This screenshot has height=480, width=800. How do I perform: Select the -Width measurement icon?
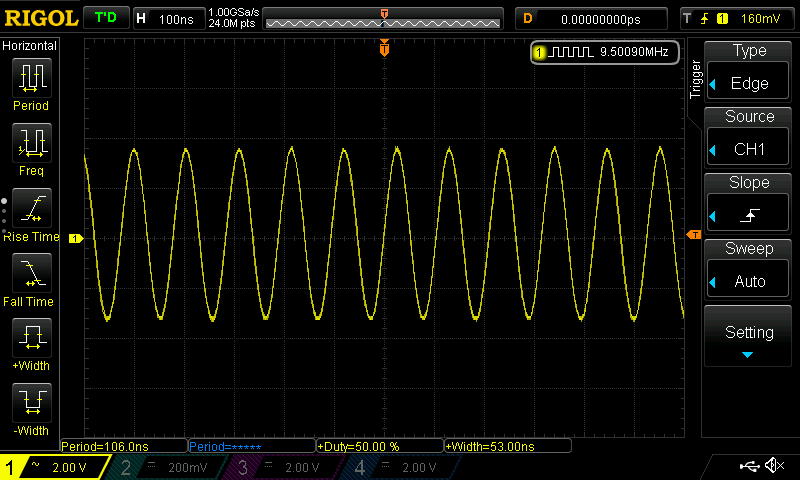tap(32, 402)
